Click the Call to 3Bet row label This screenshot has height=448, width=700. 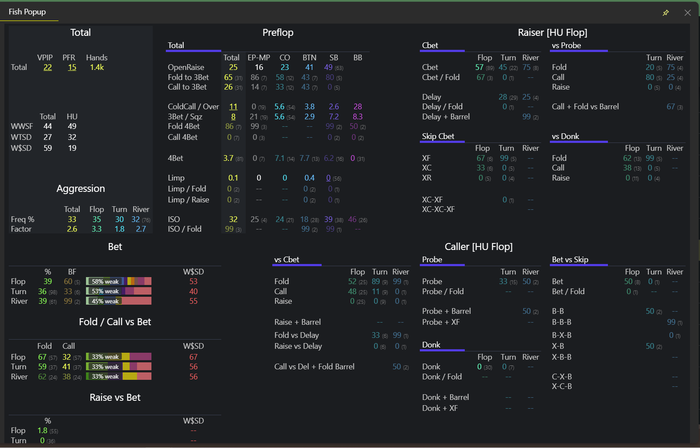(187, 87)
